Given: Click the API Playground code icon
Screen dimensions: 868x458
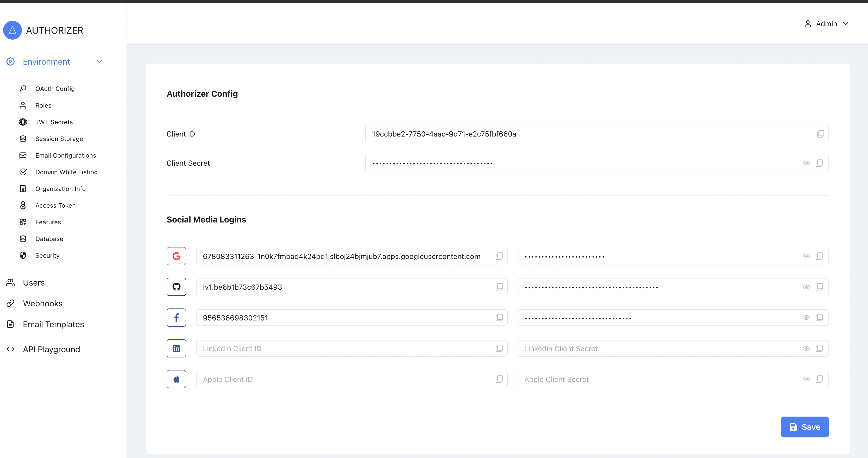Looking at the screenshot, I should coord(10,349).
